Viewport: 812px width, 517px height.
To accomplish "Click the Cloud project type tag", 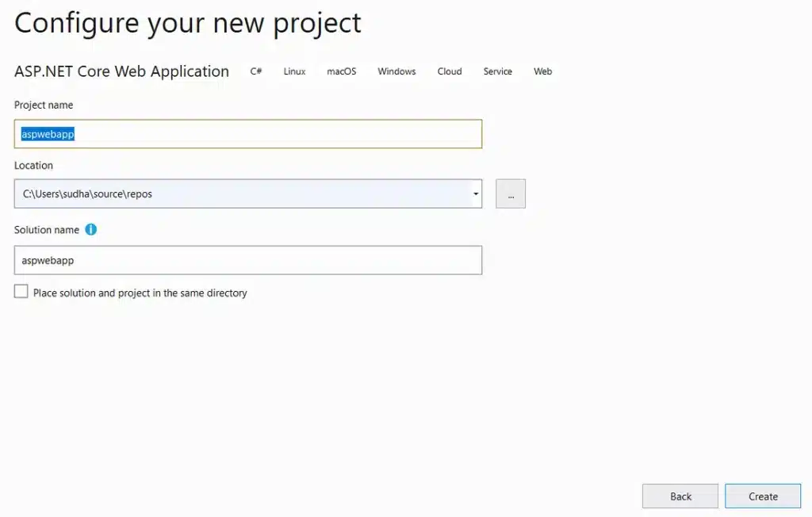I will [450, 71].
